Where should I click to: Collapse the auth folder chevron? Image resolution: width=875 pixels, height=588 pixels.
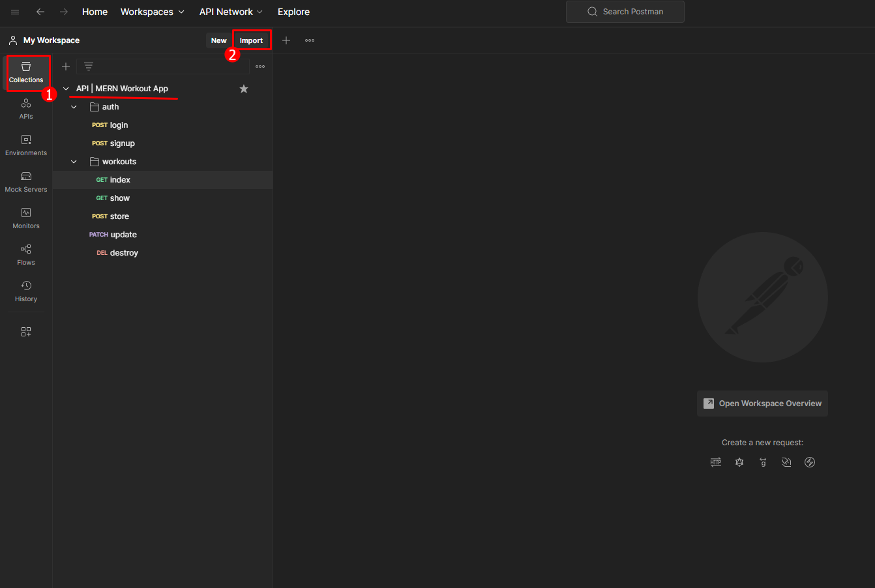74,107
